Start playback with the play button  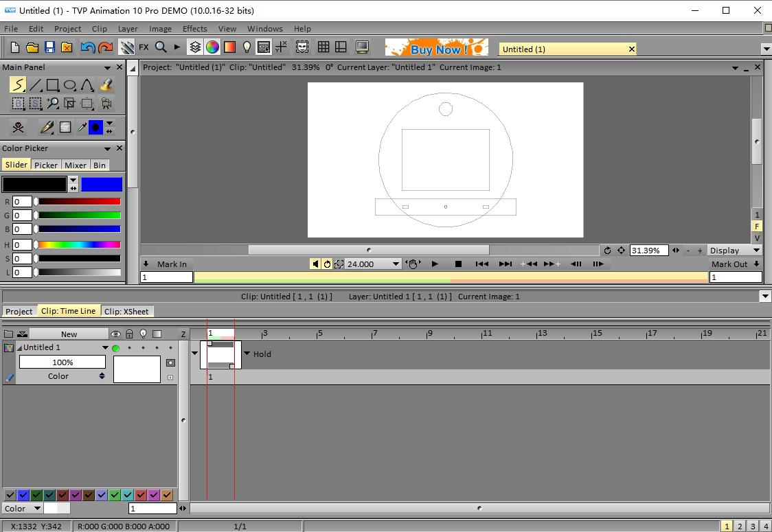[x=435, y=264]
